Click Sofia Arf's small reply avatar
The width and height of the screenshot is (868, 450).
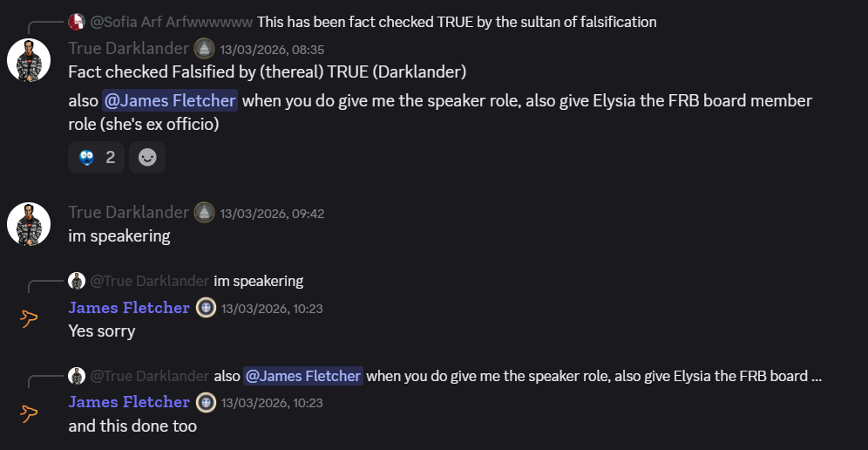tap(77, 21)
